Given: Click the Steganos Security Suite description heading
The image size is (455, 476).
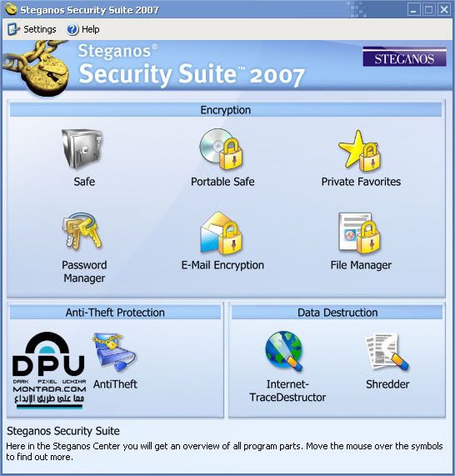Looking at the screenshot, I should coord(63,431).
